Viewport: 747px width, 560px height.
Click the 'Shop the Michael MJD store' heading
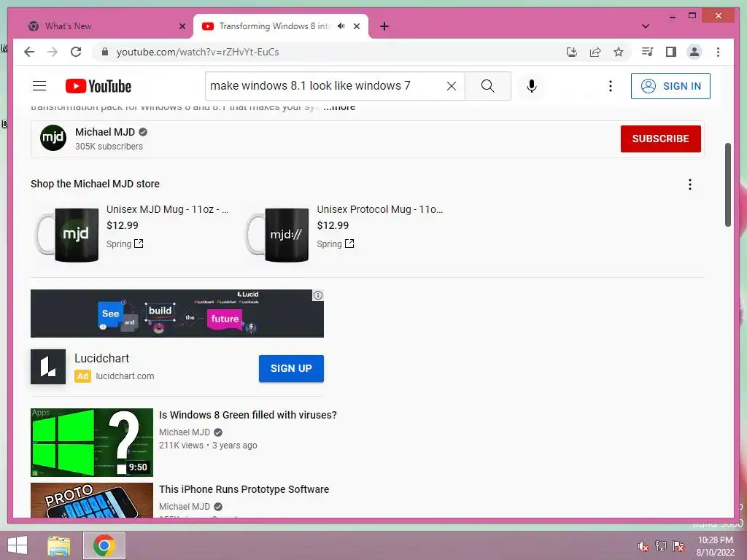[96, 184]
